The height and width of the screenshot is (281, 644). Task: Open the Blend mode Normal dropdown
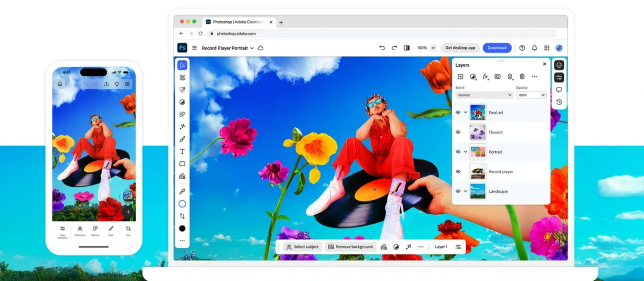484,95
